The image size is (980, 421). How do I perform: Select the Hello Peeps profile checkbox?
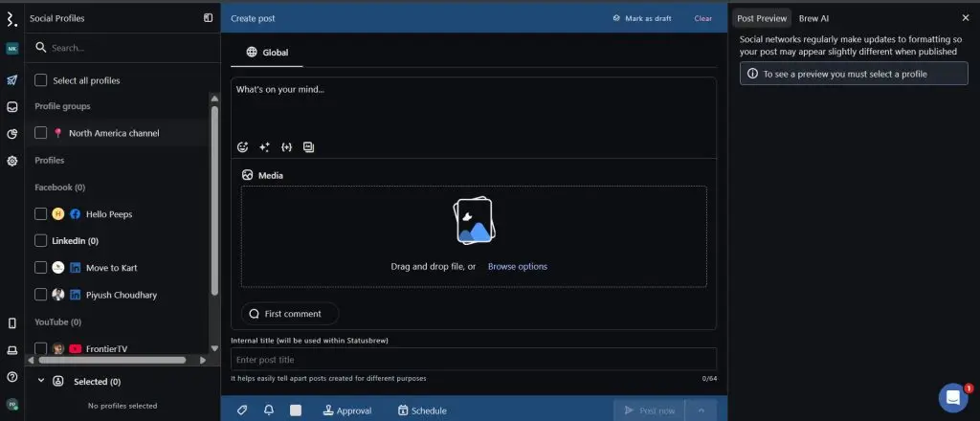tap(40, 214)
